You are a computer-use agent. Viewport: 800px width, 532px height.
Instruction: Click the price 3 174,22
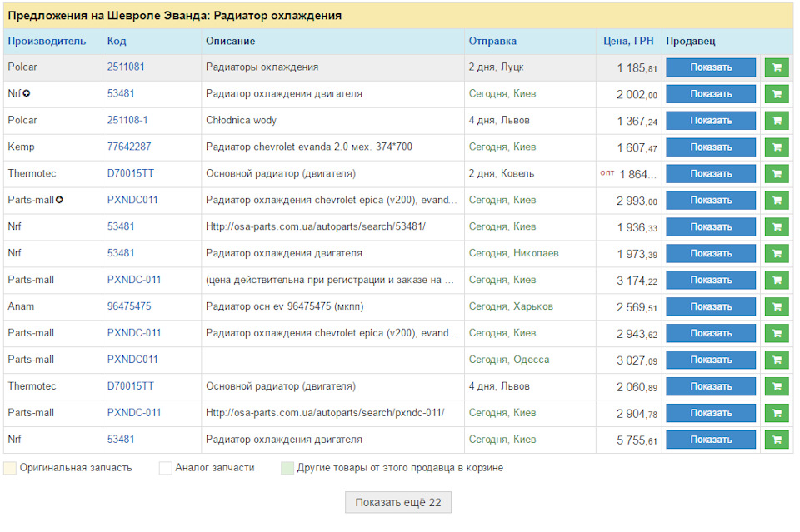[637, 281]
